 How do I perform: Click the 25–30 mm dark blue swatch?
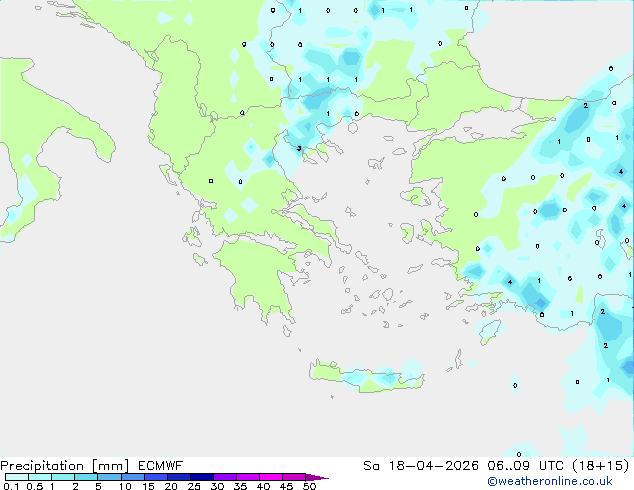click(x=201, y=477)
